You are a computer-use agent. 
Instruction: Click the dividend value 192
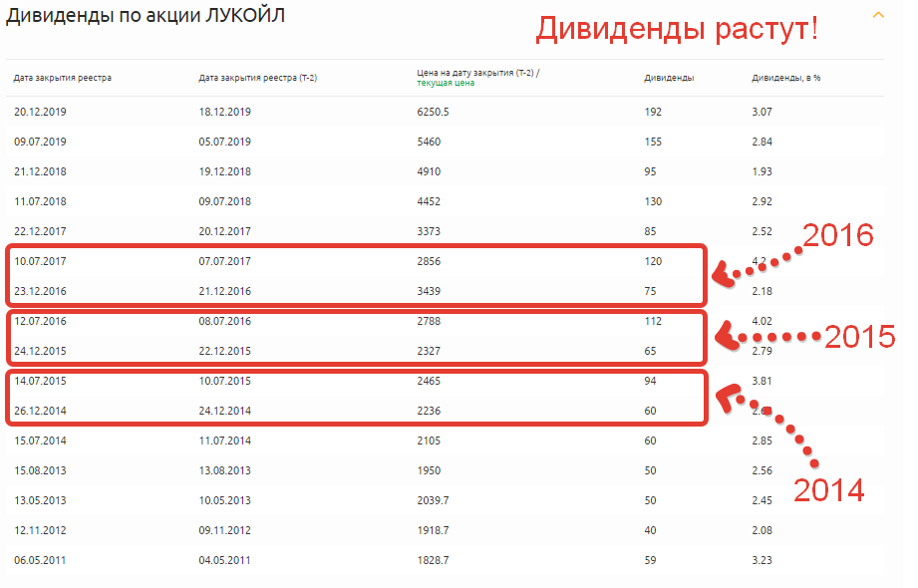[653, 112]
